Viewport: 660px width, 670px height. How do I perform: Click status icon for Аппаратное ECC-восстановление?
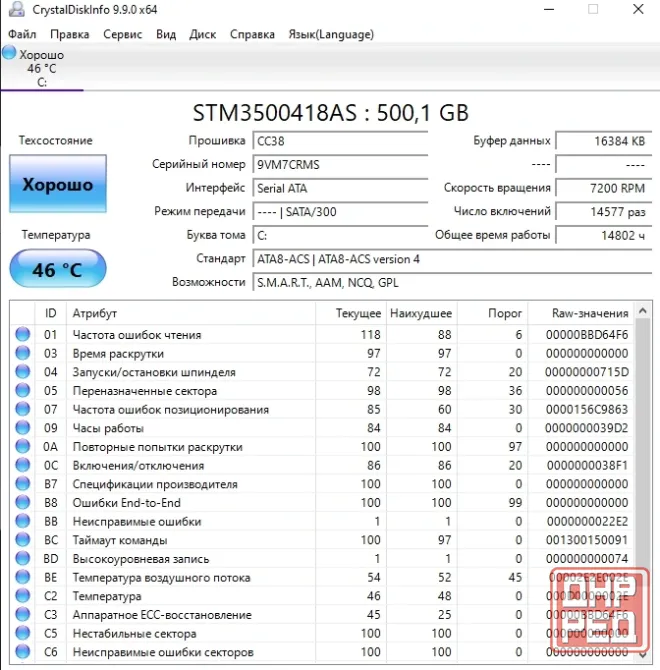pos(23,614)
